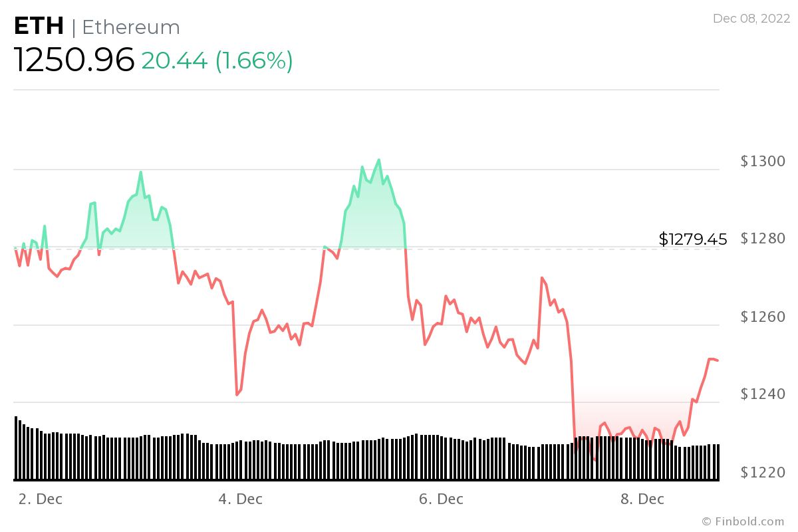Click the green 20.44 (1.66%) change value
This screenshot has height=532, width=798.
[x=217, y=61]
